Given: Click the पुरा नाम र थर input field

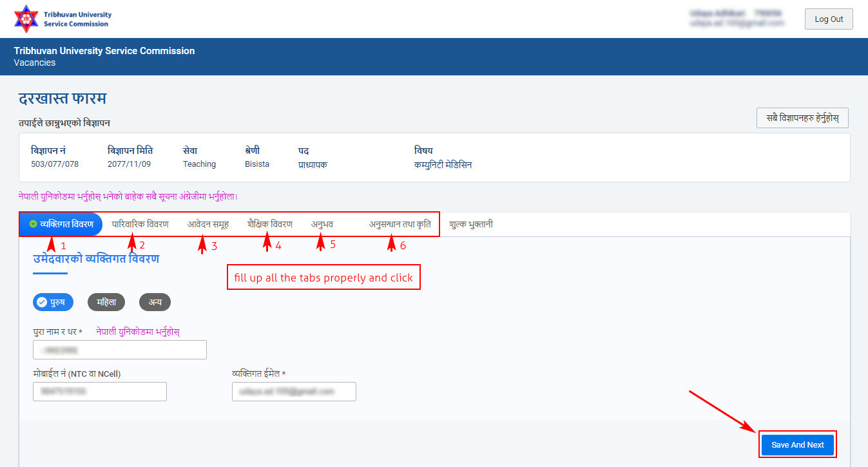Looking at the screenshot, I should tap(120, 350).
